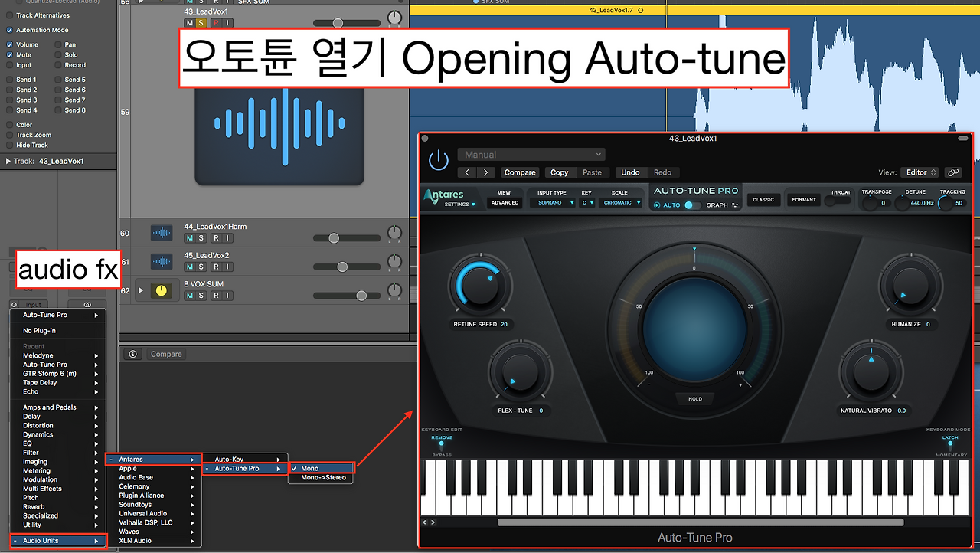Click the Classic button in Auto-Tune Pro
980x553 pixels.
point(763,200)
